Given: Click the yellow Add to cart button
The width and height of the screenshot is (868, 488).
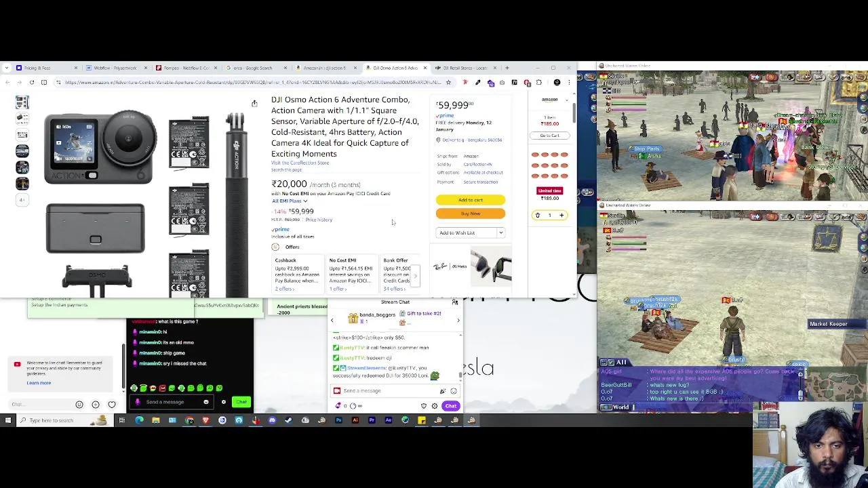Looking at the screenshot, I should (470, 200).
